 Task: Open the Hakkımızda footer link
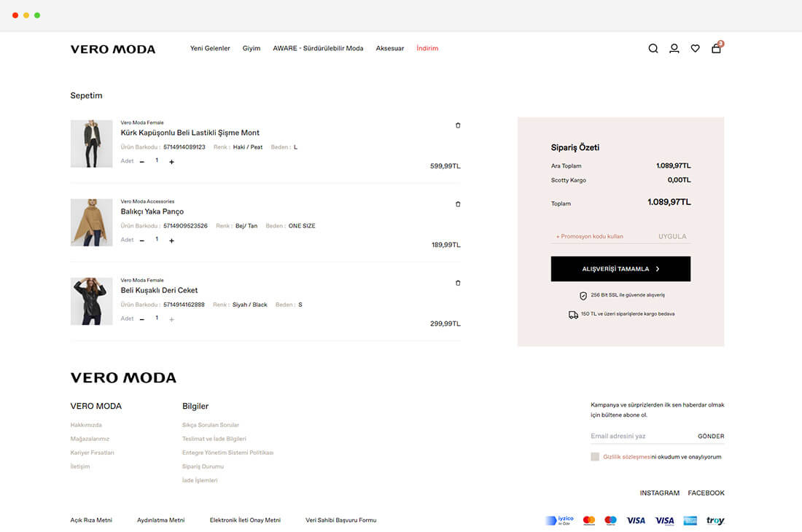(86, 425)
